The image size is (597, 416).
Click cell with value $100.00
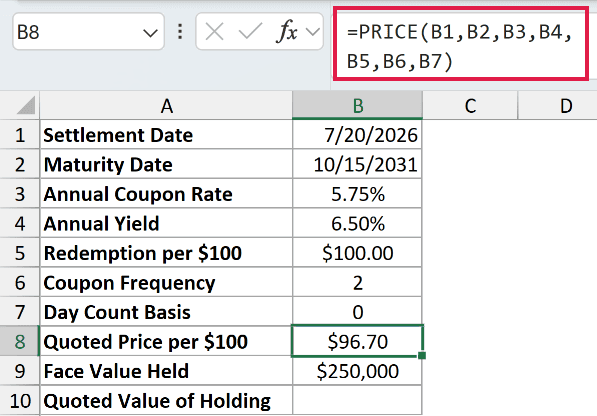point(358,253)
